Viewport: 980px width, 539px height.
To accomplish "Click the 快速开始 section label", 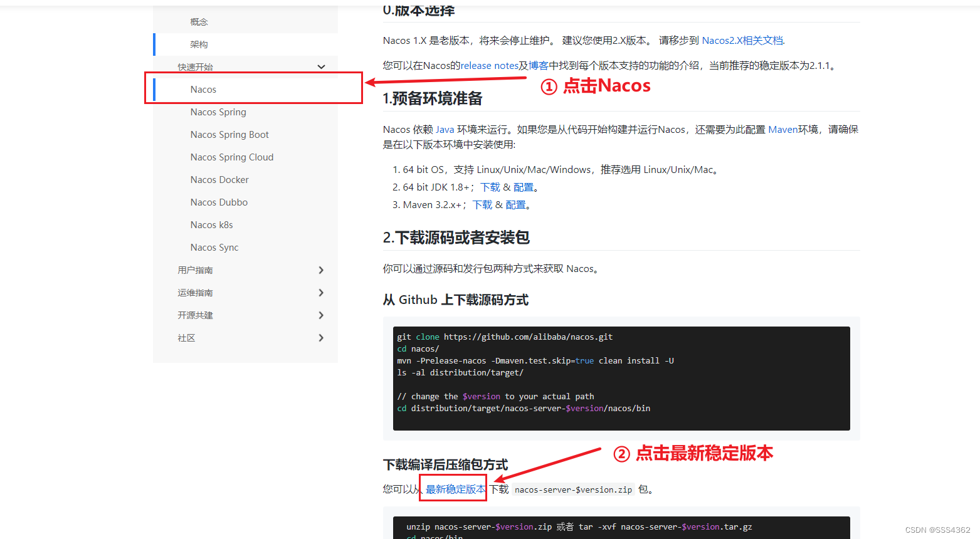I will (195, 67).
